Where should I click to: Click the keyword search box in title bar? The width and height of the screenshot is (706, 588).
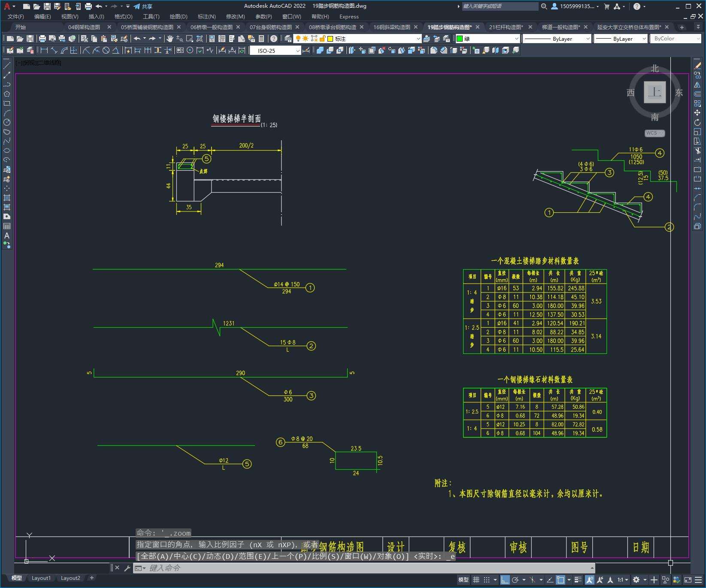tap(500, 6)
